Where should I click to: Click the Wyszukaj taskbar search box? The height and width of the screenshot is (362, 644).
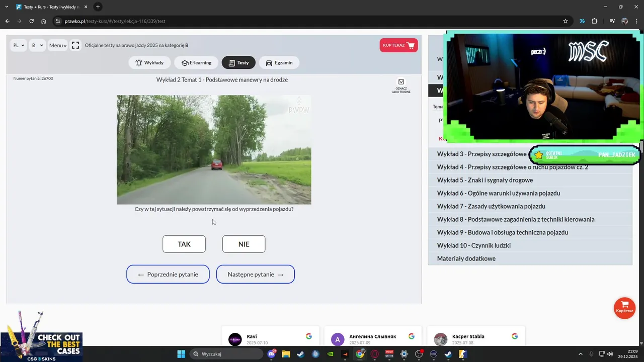[226, 354]
